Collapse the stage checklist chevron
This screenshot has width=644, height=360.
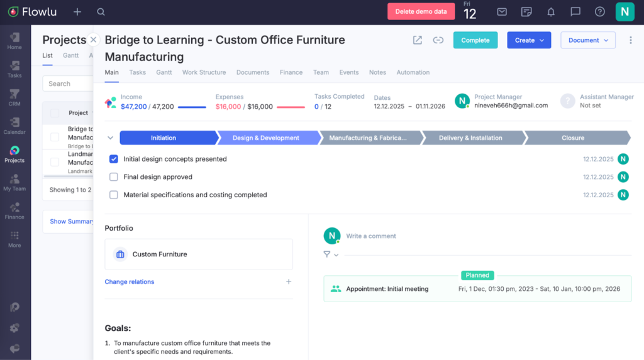click(x=110, y=138)
